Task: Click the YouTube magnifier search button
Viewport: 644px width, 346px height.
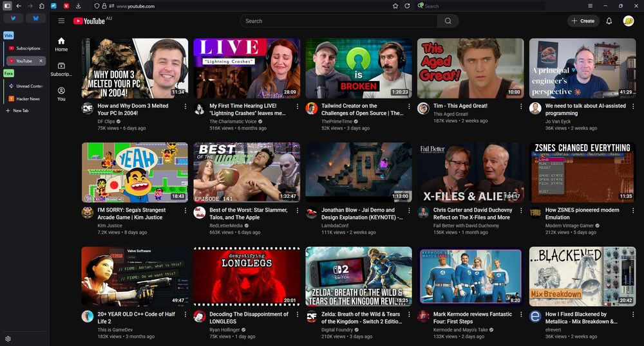Action: pos(448,21)
